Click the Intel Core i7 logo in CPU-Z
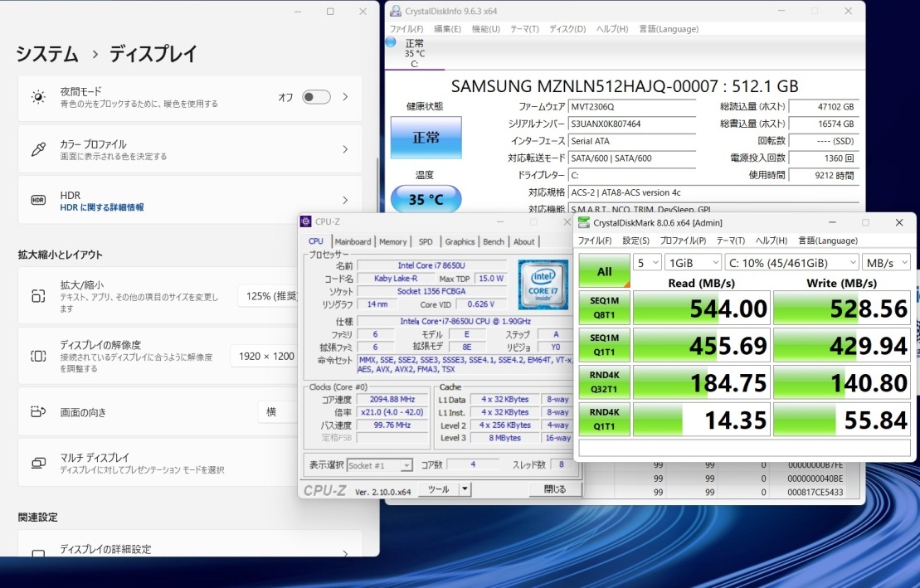 tap(543, 284)
